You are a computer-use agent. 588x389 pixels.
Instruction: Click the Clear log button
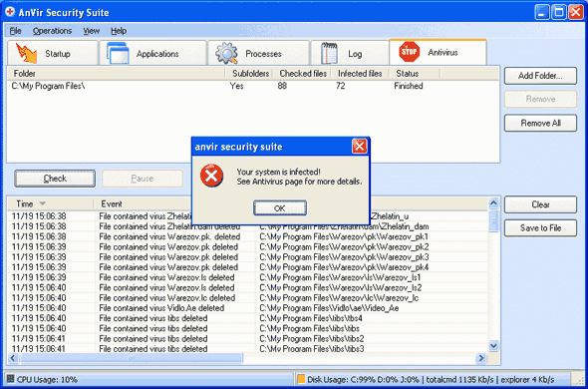point(540,204)
